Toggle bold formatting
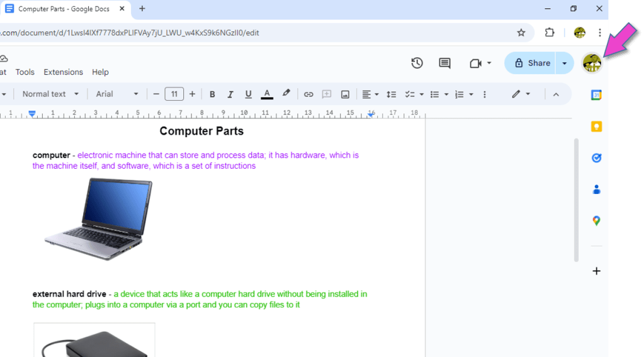Image resolution: width=644 pixels, height=357 pixels. 212,94
